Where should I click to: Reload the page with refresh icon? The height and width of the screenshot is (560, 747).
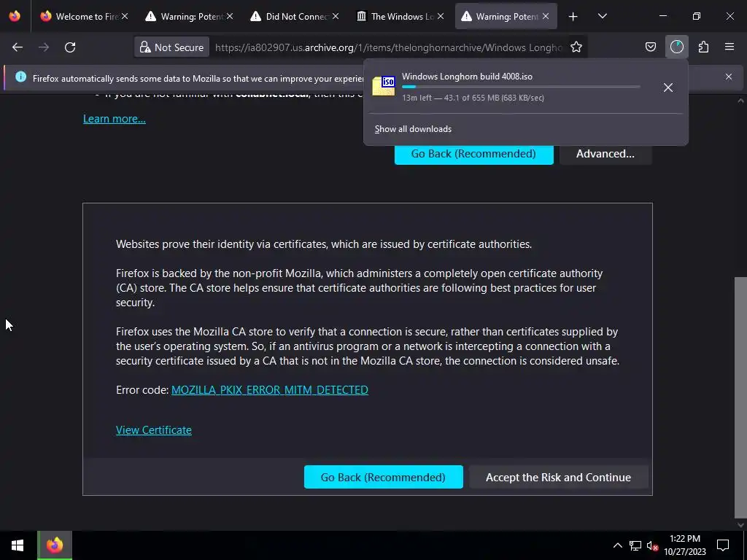[x=70, y=47]
